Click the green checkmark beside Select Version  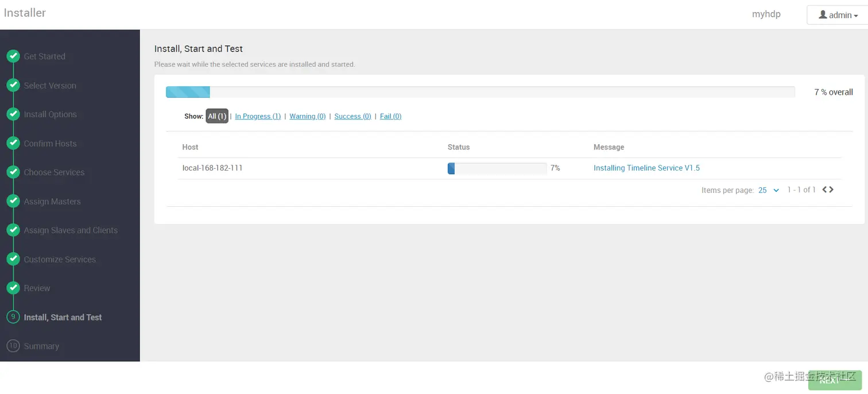13,85
